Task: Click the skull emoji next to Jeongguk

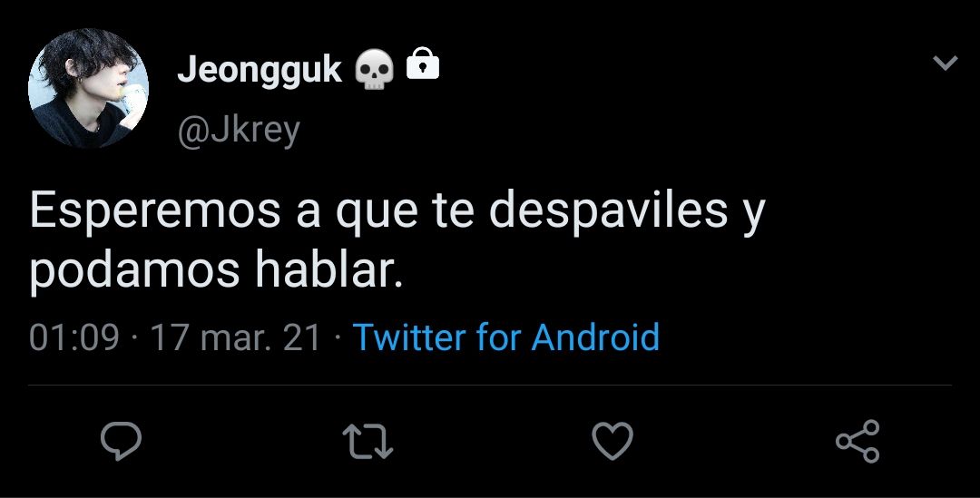Action: pos(374,70)
